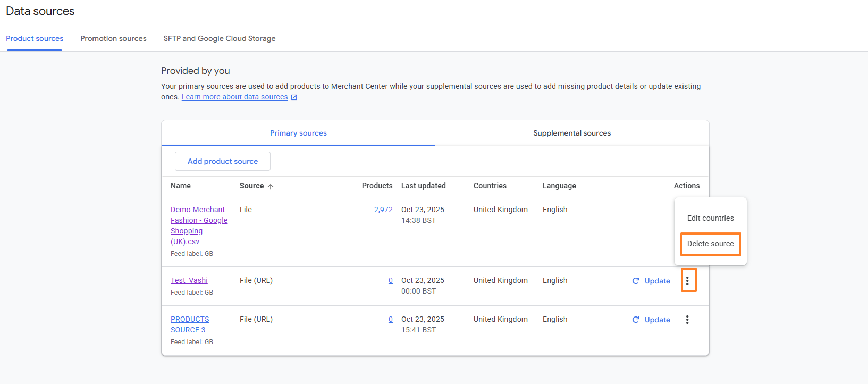Select the Product sources tab

point(35,38)
